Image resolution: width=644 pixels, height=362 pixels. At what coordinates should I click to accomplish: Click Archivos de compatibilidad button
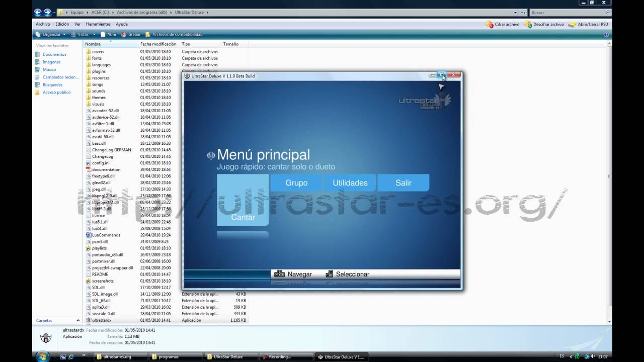(174, 34)
